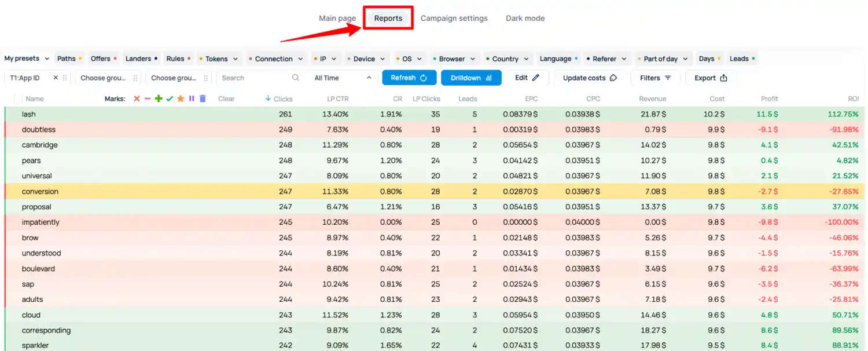Image resolution: width=868 pixels, height=351 pixels.
Task: Apply the blue trash mark
Action: tap(203, 99)
